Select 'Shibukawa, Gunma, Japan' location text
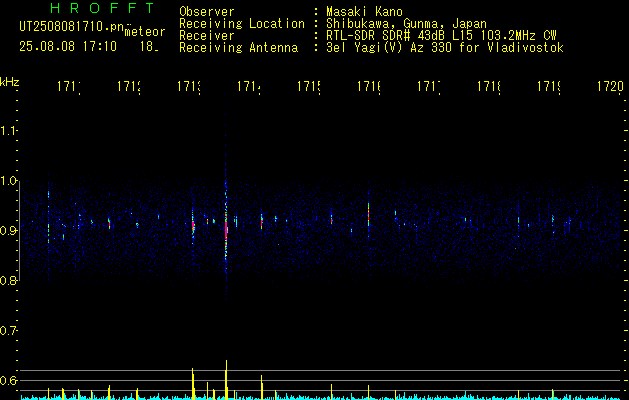This screenshot has height=400, width=629. coord(406,24)
